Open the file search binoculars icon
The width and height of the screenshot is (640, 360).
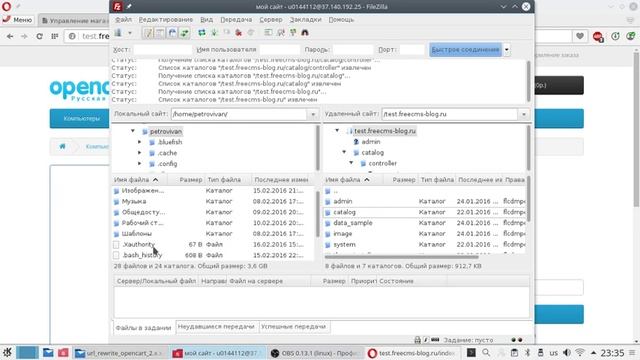click(305, 33)
